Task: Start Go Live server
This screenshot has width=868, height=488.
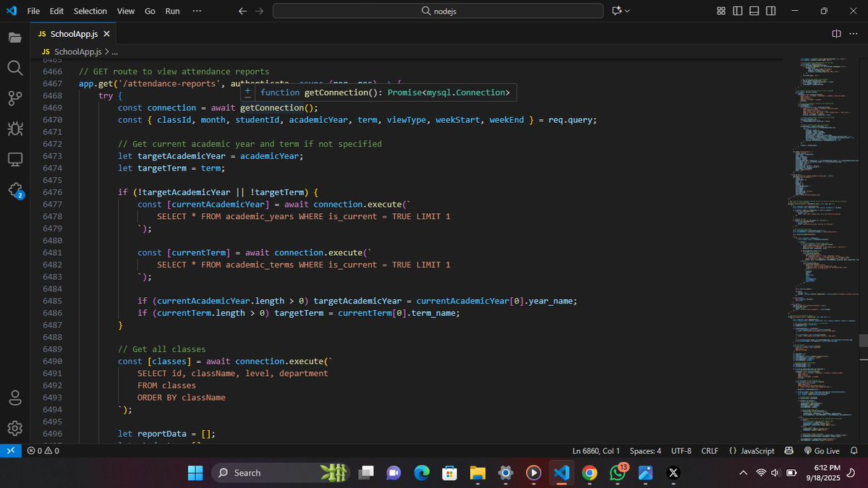Action: [820, 450]
